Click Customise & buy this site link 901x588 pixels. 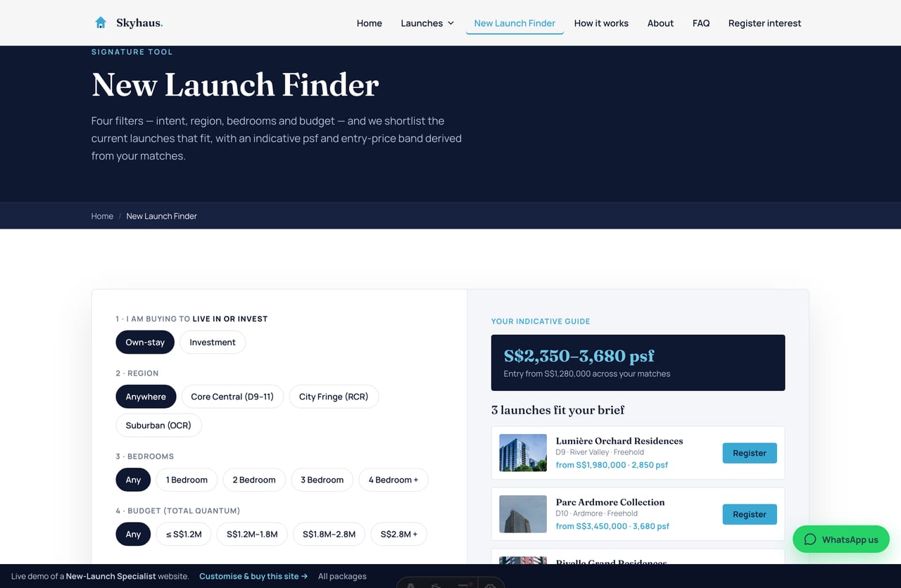click(x=253, y=576)
